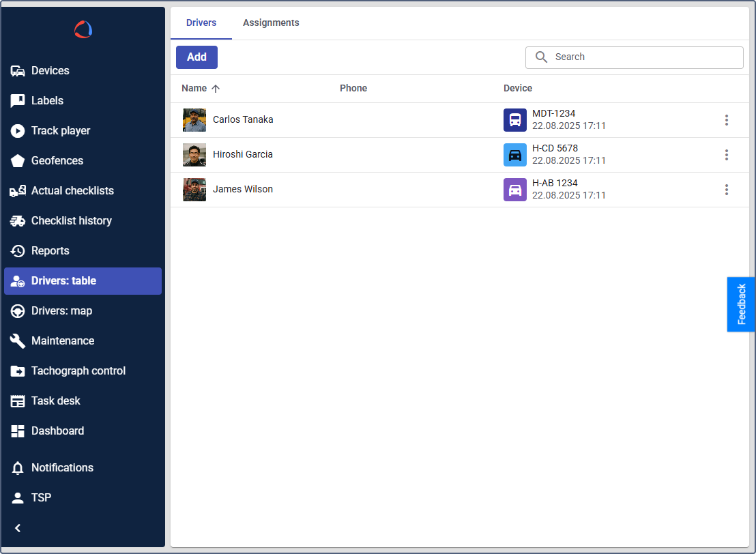Open Reports clock icon
The height and width of the screenshot is (554, 756).
click(18, 250)
